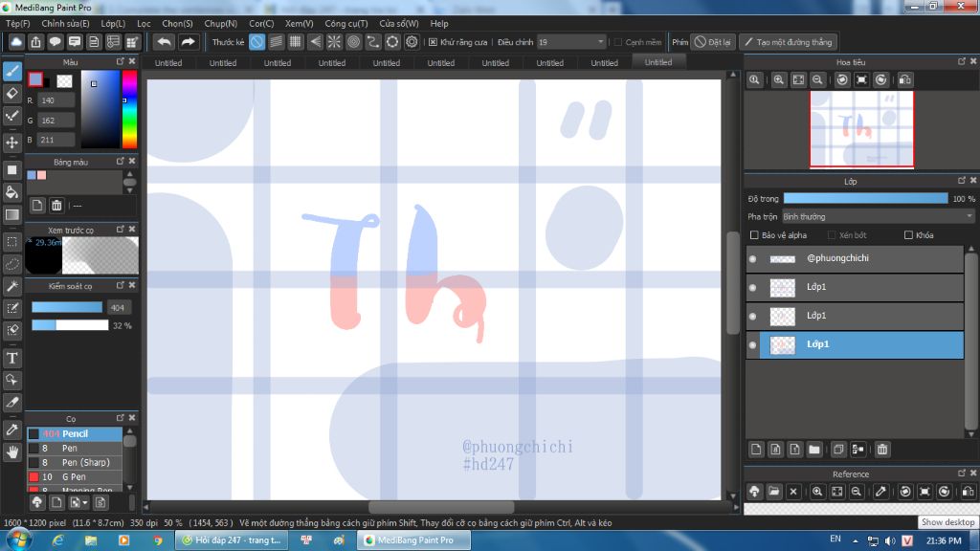Select the rectangular Select tool

(x=11, y=241)
